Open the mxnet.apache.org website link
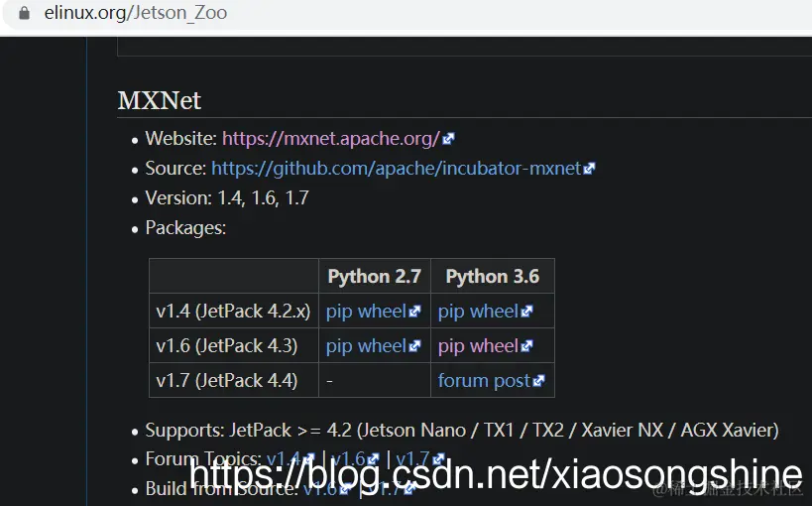The image size is (812, 506). click(x=331, y=139)
